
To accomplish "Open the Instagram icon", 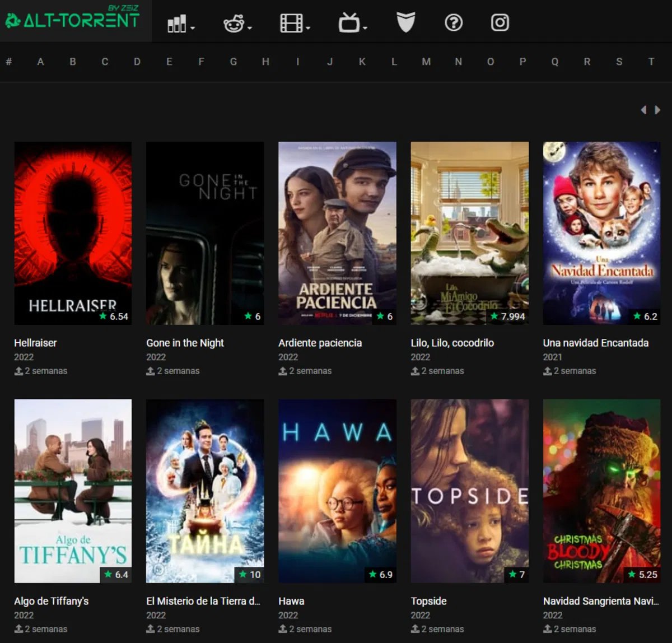I will click(500, 23).
